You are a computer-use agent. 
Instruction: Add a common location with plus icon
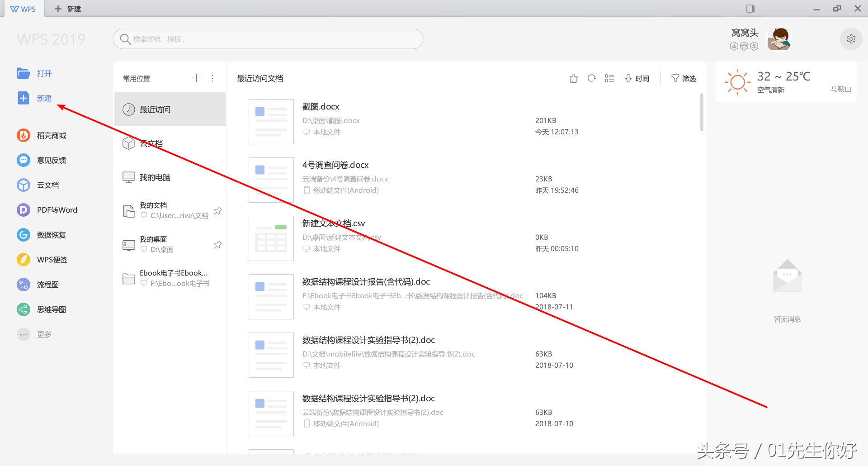coord(196,78)
